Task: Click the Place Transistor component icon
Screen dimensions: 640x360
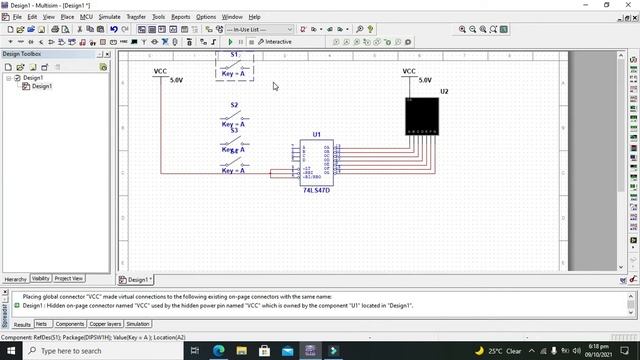Action: pyautogui.click(x=41, y=42)
